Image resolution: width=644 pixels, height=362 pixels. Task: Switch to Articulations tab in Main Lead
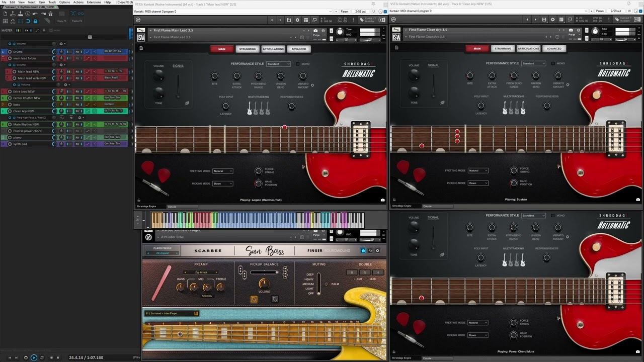tap(273, 49)
